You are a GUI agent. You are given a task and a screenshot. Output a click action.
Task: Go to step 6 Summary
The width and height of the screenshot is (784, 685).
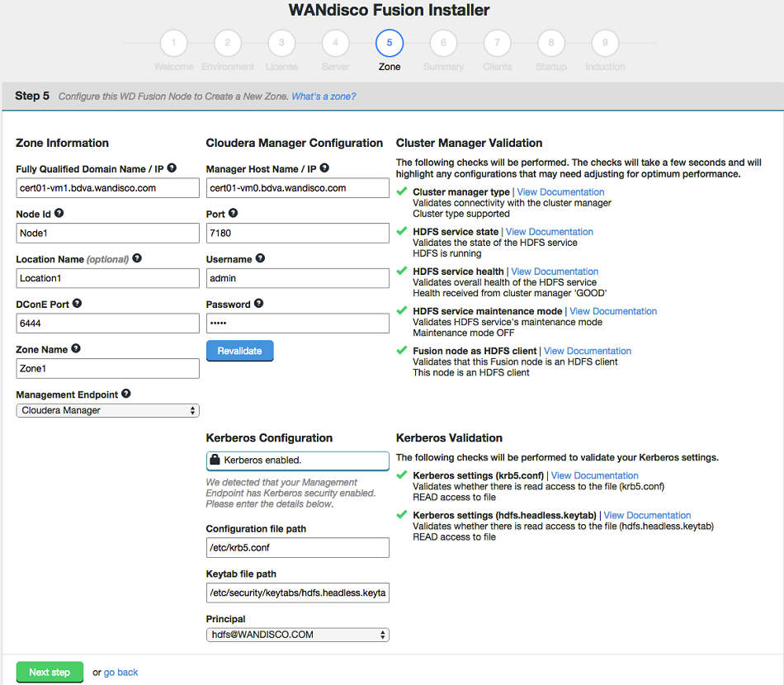click(443, 43)
